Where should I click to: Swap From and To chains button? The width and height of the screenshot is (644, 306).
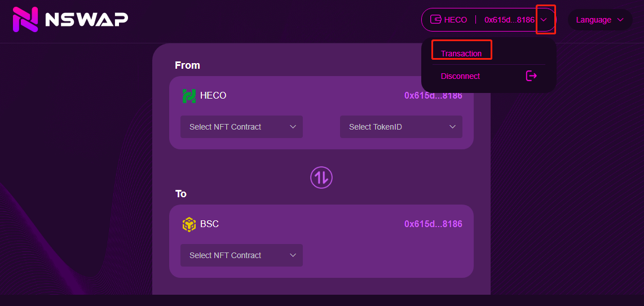[321, 178]
